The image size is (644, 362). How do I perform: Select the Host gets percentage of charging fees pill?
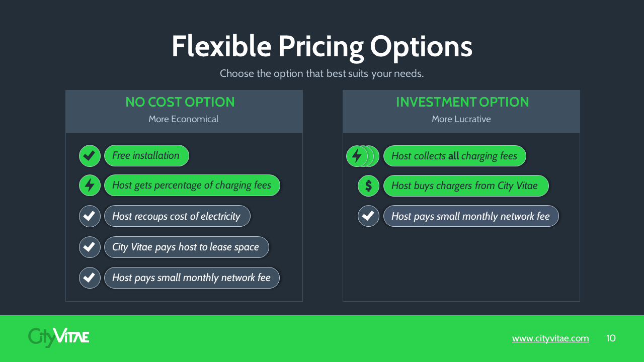click(x=192, y=186)
